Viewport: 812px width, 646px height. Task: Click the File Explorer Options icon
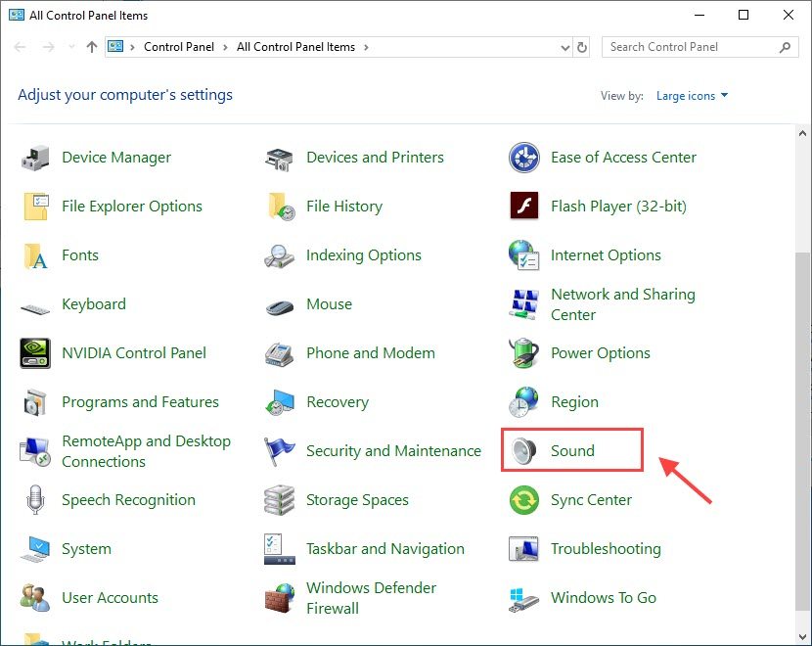(36, 207)
